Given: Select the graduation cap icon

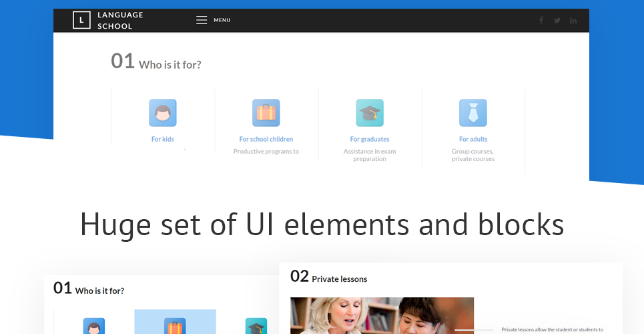Looking at the screenshot, I should (x=370, y=113).
